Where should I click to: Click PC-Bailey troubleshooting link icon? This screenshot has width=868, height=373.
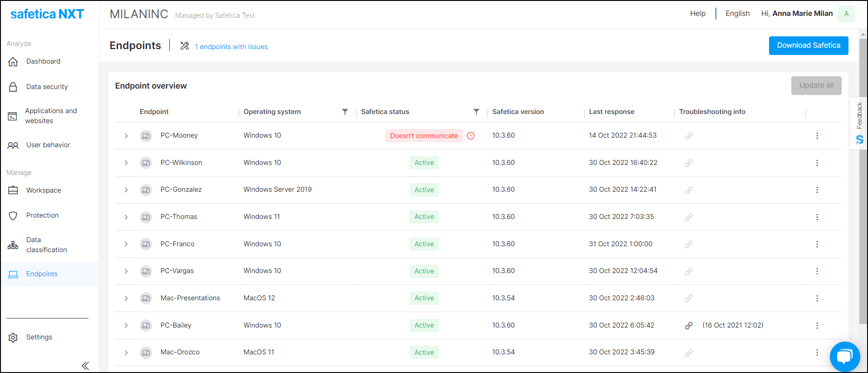tap(689, 325)
